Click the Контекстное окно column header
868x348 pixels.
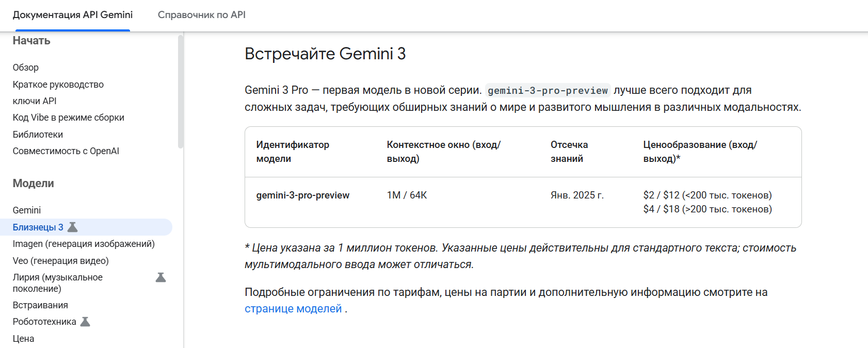[444, 152]
